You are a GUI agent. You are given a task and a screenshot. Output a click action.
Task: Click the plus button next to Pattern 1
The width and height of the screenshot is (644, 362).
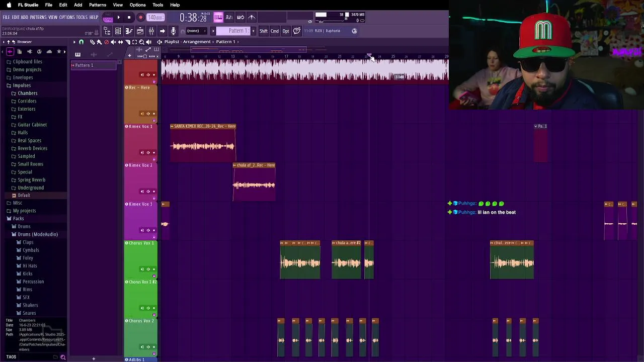tap(253, 31)
